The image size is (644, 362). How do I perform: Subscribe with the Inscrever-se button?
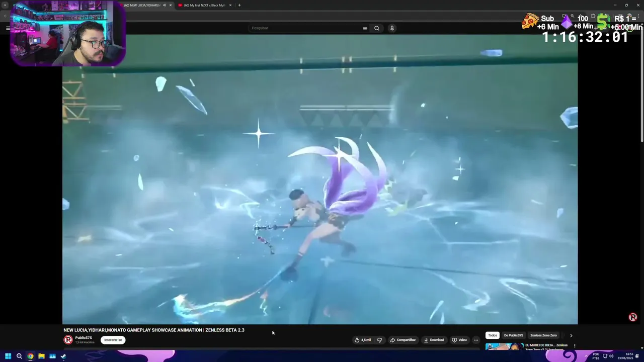(113, 340)
